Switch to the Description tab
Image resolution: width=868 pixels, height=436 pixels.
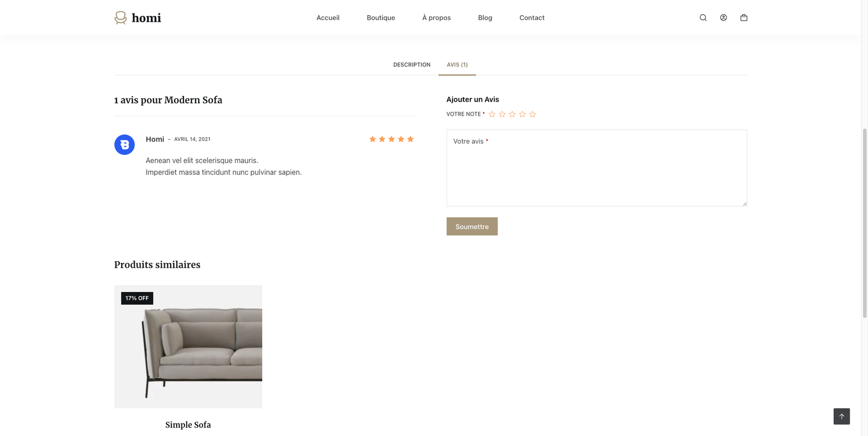tap(412, 65)
